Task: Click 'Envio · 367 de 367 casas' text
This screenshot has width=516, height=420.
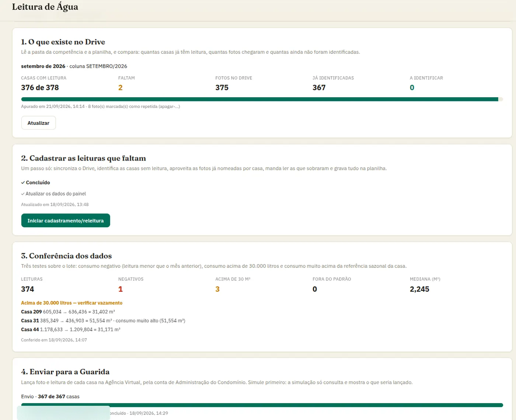Action: pos(50,397)
